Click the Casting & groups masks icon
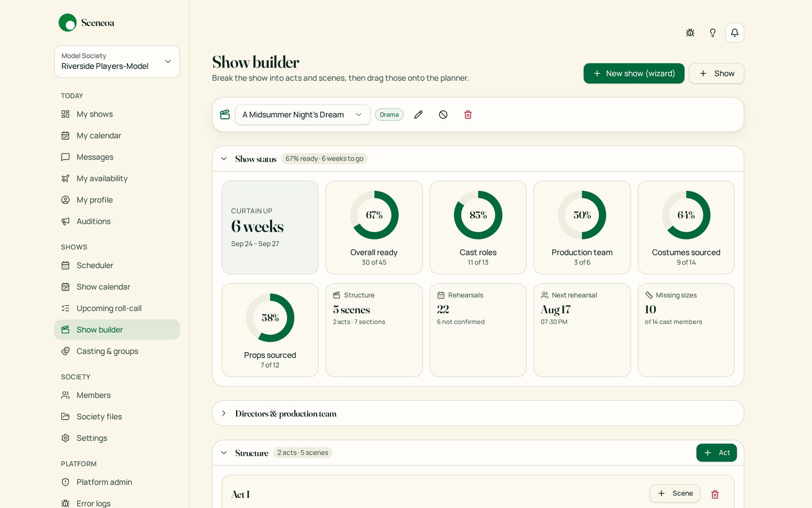The image size is (812, 508). (x=65, y=351)
